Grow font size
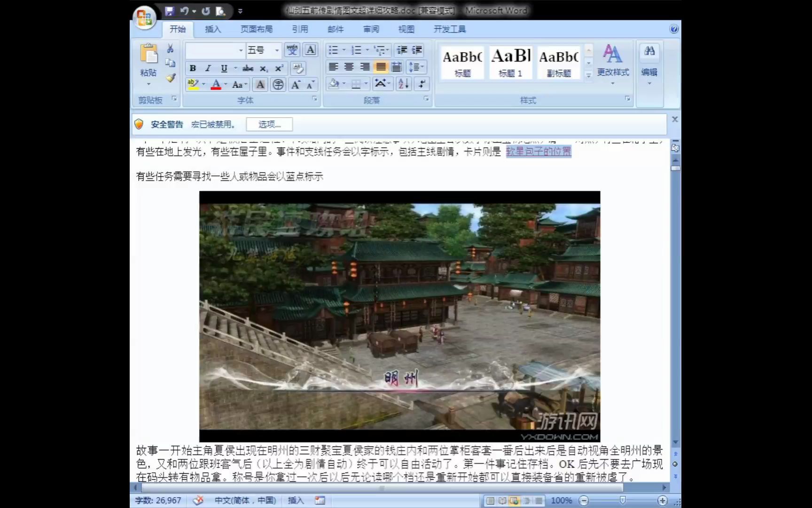The height and width of the screenshot is (508, 812). coord(296,85)
